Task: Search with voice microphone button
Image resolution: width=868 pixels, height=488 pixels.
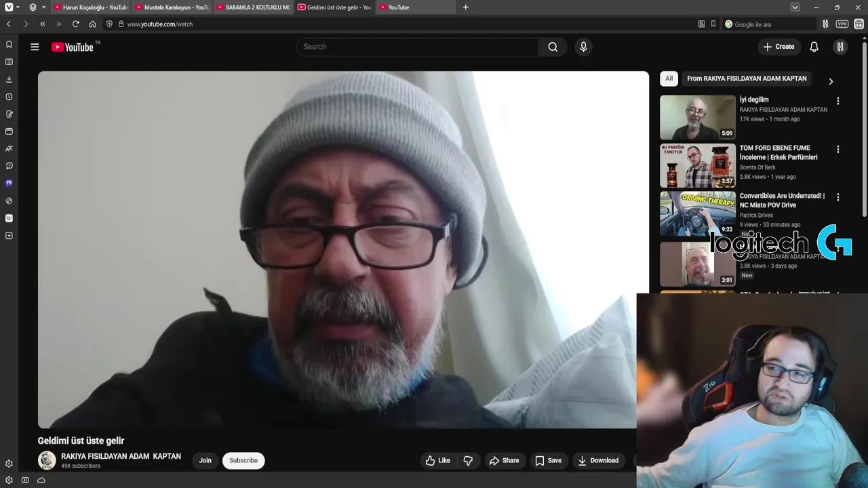Action: (x=583, y=47)
